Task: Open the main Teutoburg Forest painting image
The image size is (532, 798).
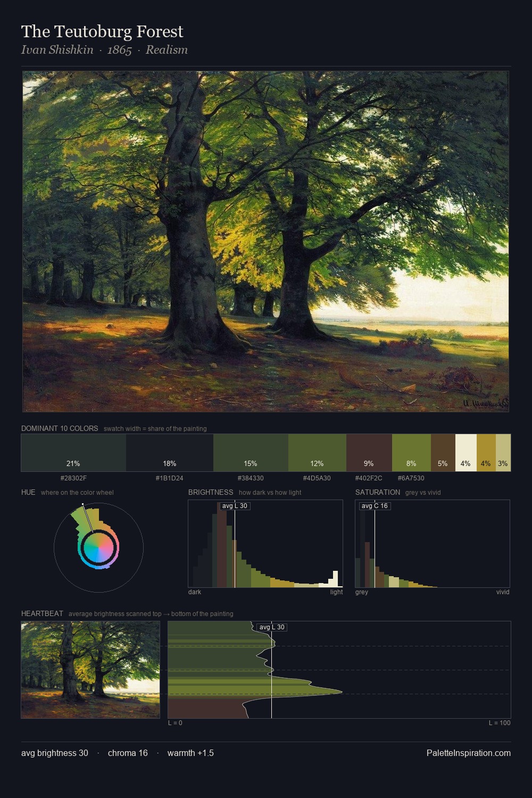Action: 265,242
